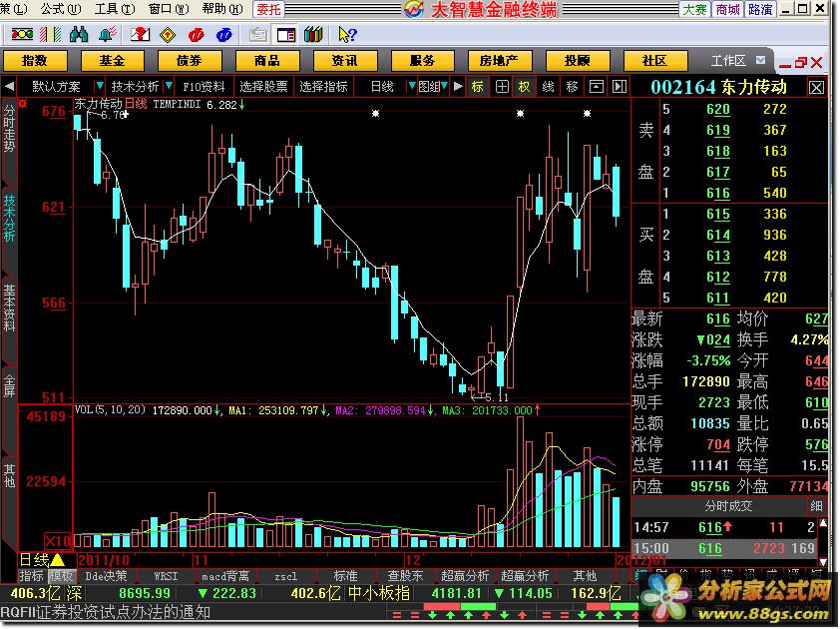The image size is (840, 629).
Task: Open the 日线 period dropdown
Action: coord(412,86)
